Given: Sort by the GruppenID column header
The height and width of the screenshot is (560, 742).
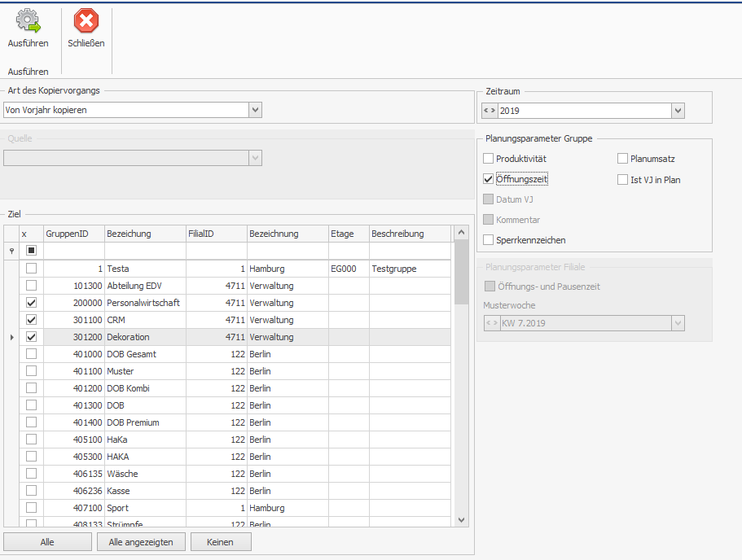Looking at the screenshot, I should [x=73, y=234].
